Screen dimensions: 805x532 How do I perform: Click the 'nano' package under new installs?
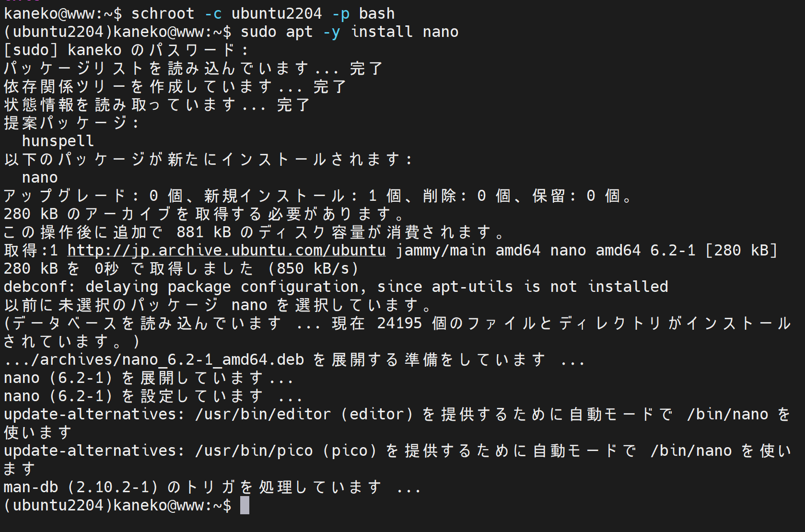[40, 178]
